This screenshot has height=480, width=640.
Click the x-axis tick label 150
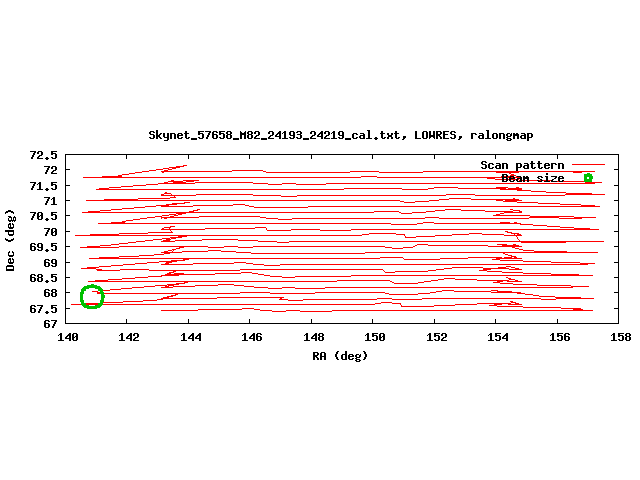click(x=375, y=337)
